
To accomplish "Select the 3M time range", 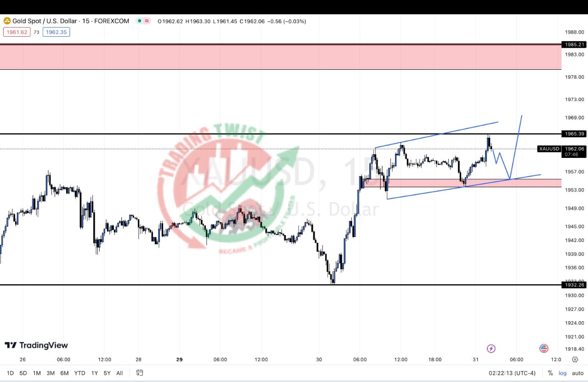I will [51, 373].
